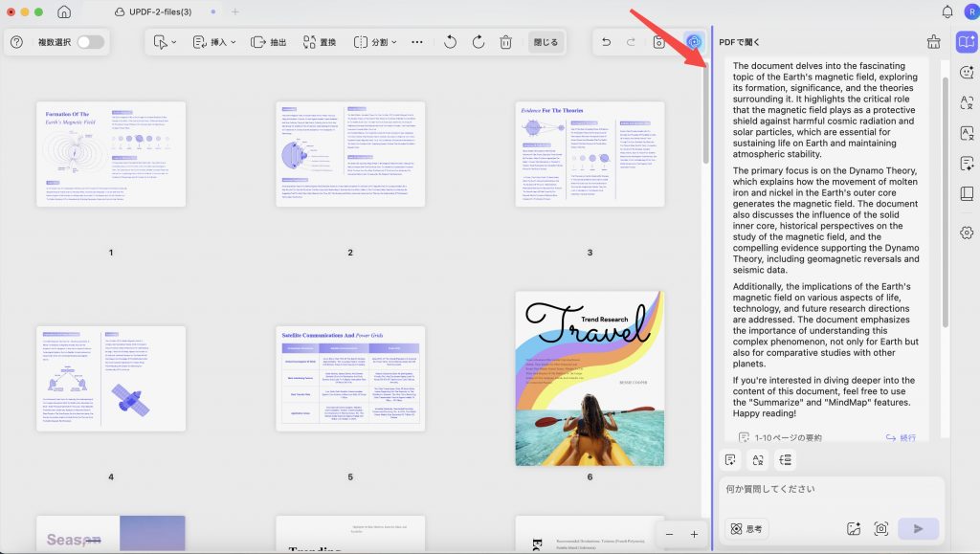The image size is (980, 554).
Task: Click the 続行 continue link
Action: (x=901, y=437)
